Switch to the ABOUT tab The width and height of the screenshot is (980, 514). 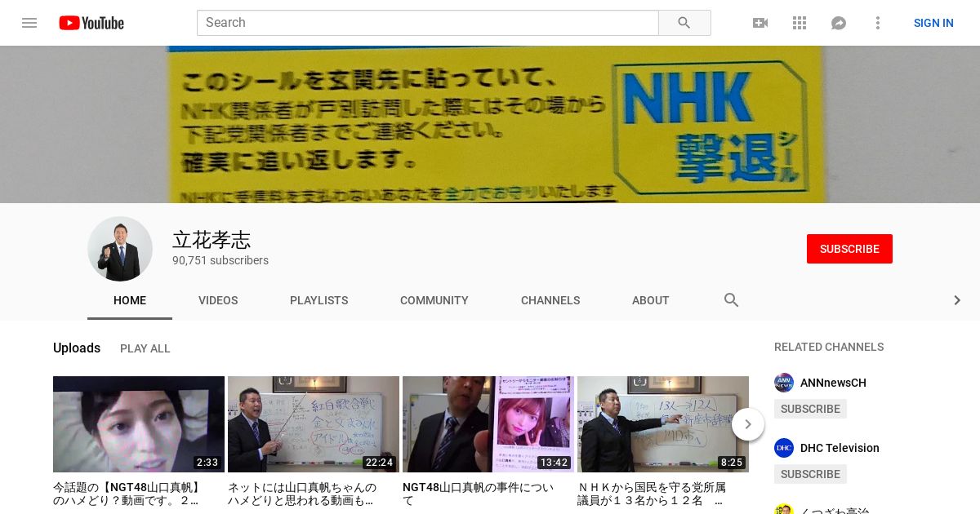tap(651, 300)
